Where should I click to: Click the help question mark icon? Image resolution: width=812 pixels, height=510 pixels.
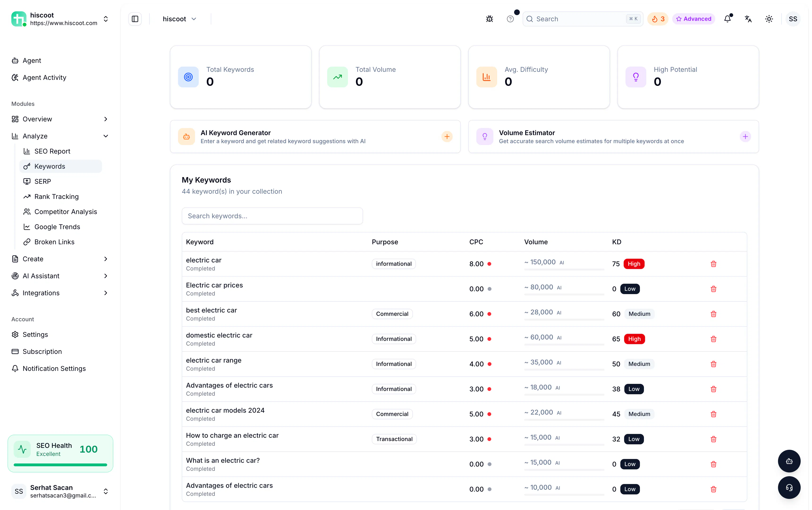510,19
